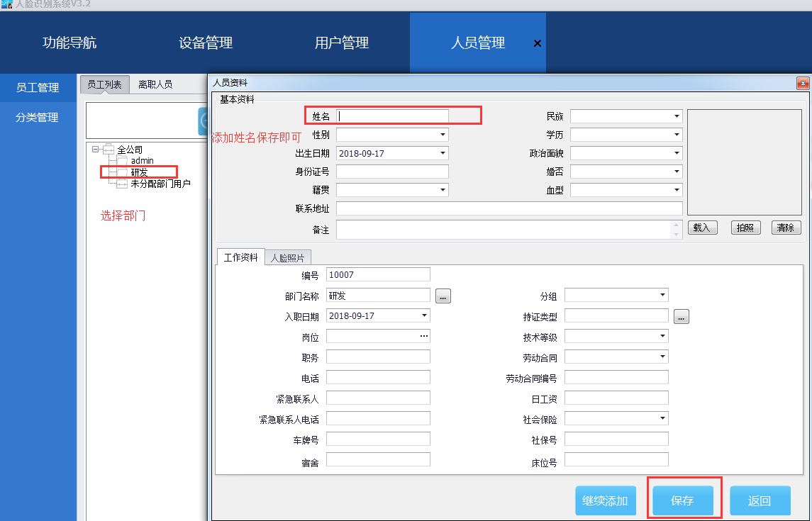The height and width of the screenshot is (521, 812).
Task: Click the 部门名称 field showing 研发
Action: (x=378, y=296)
